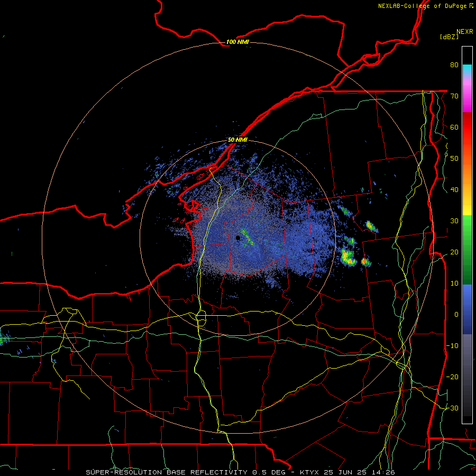Click the 50 dBZ scale value
The height and width of the screenshot is (476, 476).
(x=454, y=159)
